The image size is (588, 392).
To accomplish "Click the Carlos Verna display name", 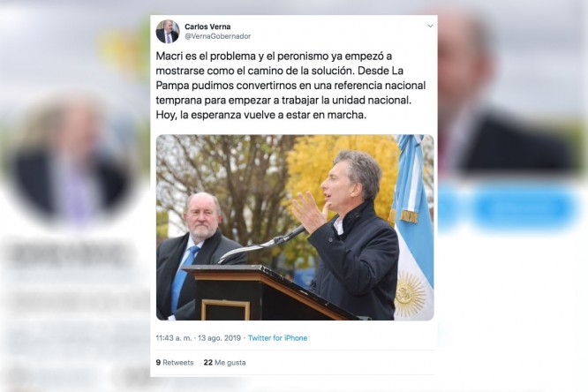I will 207,26.
